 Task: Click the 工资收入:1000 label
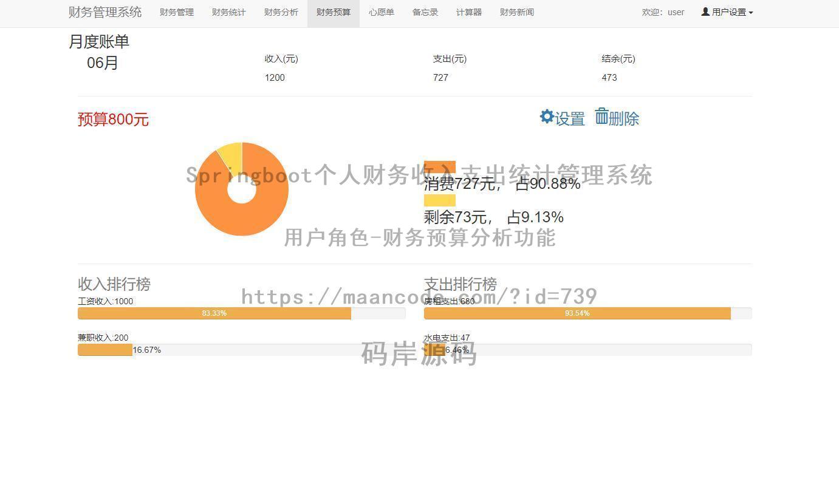105,301
